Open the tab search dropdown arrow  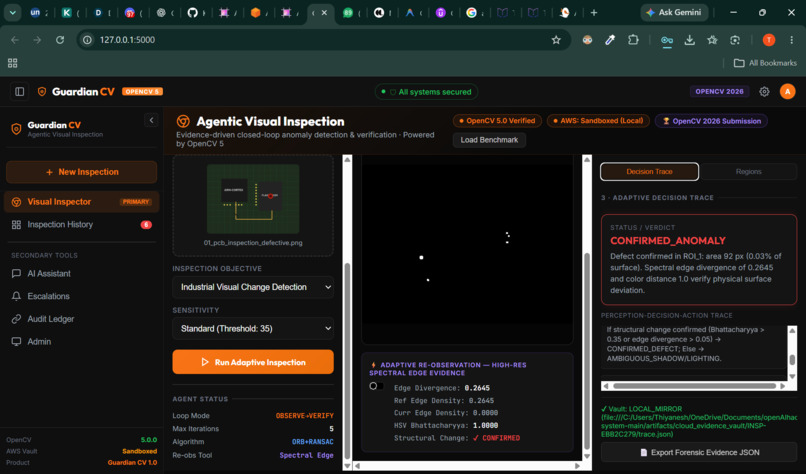[x=12, y=12]
